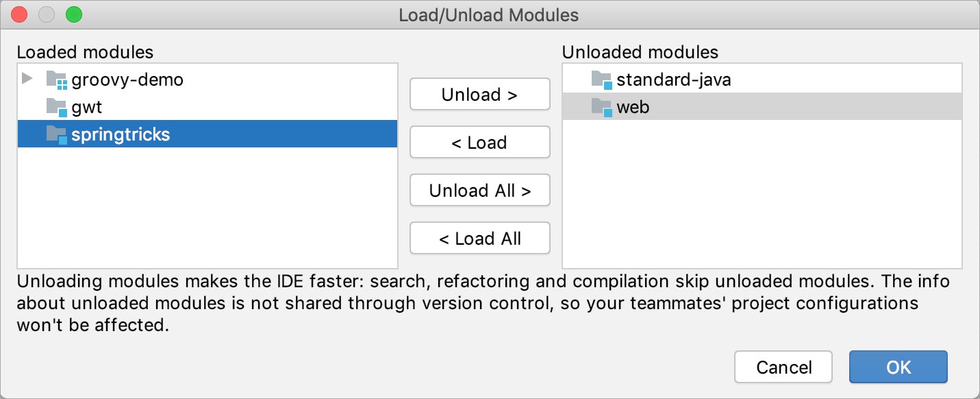Image resolution: width=980 pixels, height=399 pixels.
Task: Click empty area of Unloaded modules list
Action: click(762, 199)
